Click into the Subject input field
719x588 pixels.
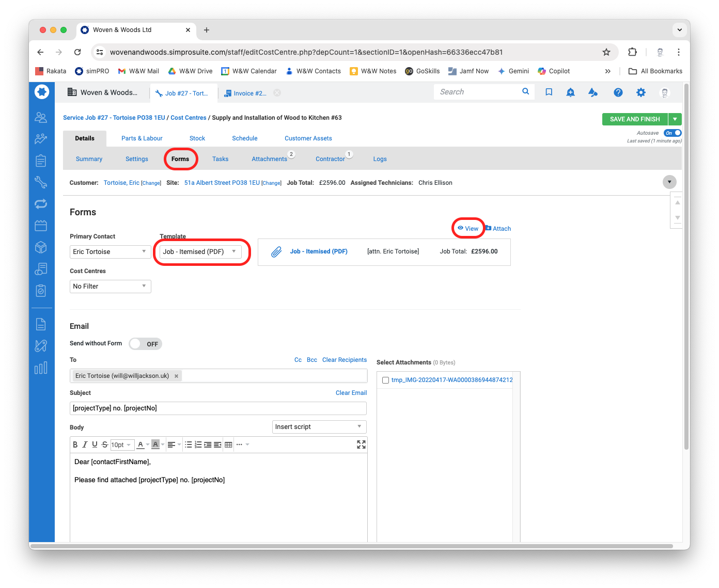(x=218, y=408)
